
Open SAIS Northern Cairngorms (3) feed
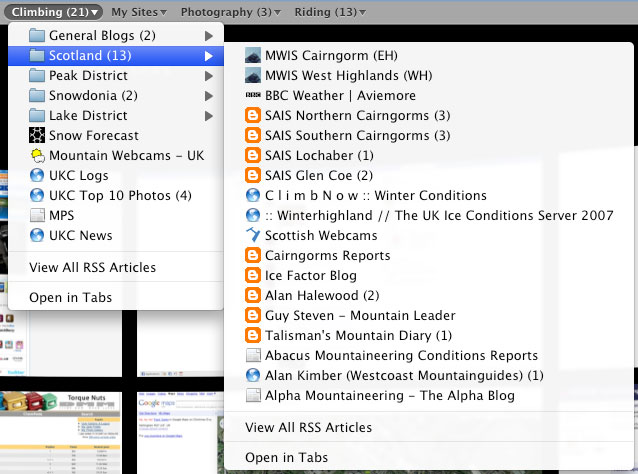(429, 115)
